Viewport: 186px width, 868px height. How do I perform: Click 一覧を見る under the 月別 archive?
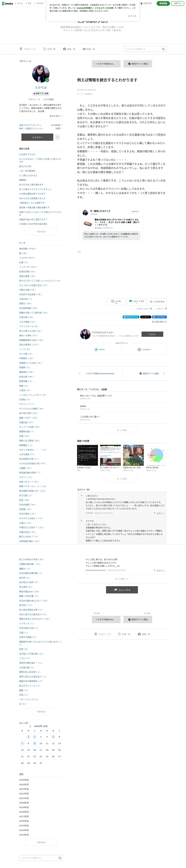(41, 842)
